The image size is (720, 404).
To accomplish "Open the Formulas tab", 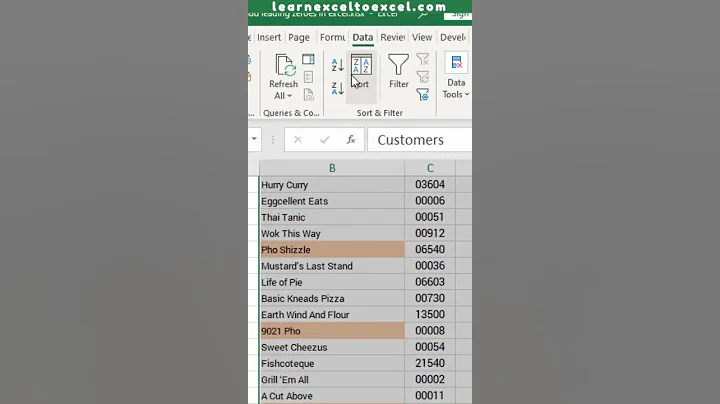I will [x=332, y=37].
